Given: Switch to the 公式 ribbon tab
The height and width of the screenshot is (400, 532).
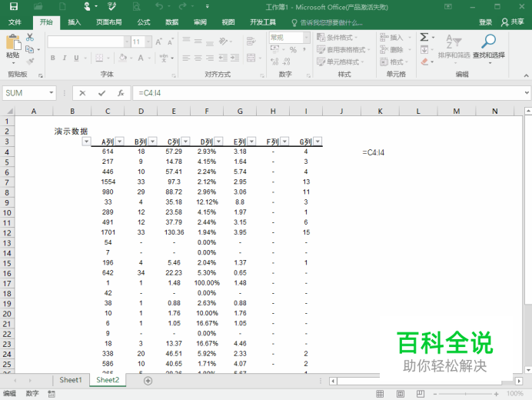Looking at the screenshot, I should 144,22.
